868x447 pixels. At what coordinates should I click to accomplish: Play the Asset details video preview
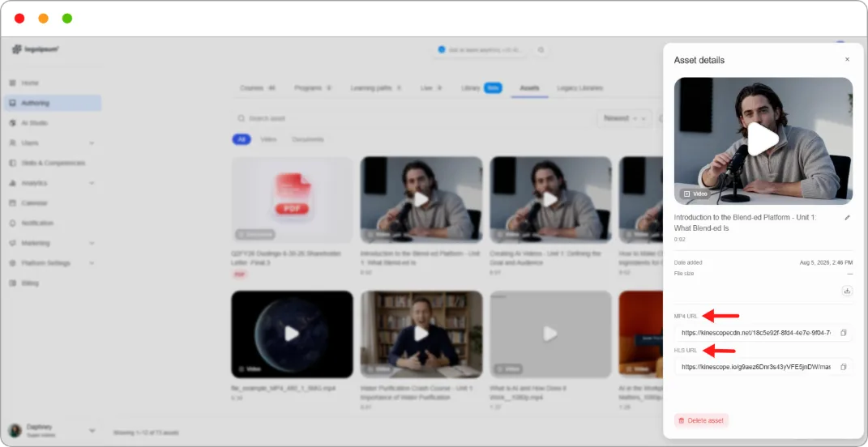click(763, 139)
